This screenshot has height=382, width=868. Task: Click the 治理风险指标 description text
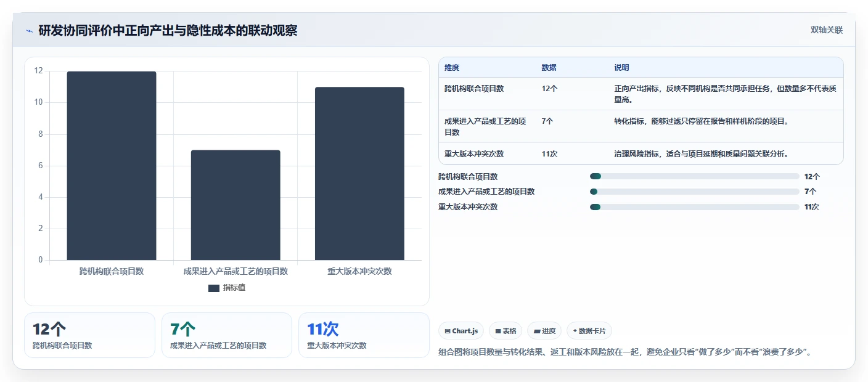[702, 154]
